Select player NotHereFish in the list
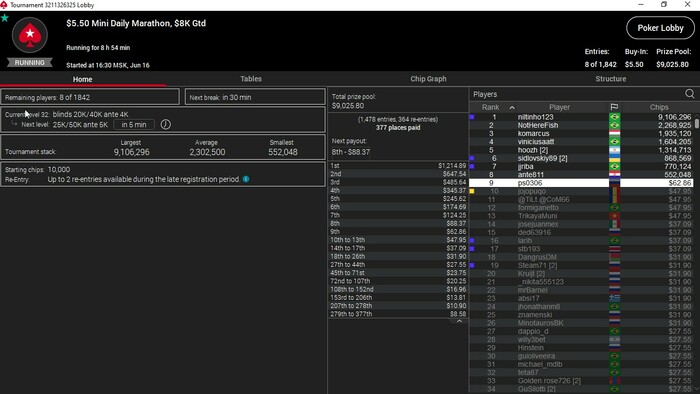The image size is (700, 394). [538, 125]
